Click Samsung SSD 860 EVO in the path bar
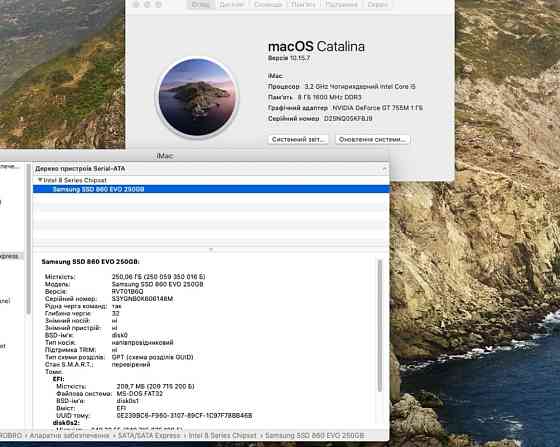560x447 pixels. [x=315, y=436]
